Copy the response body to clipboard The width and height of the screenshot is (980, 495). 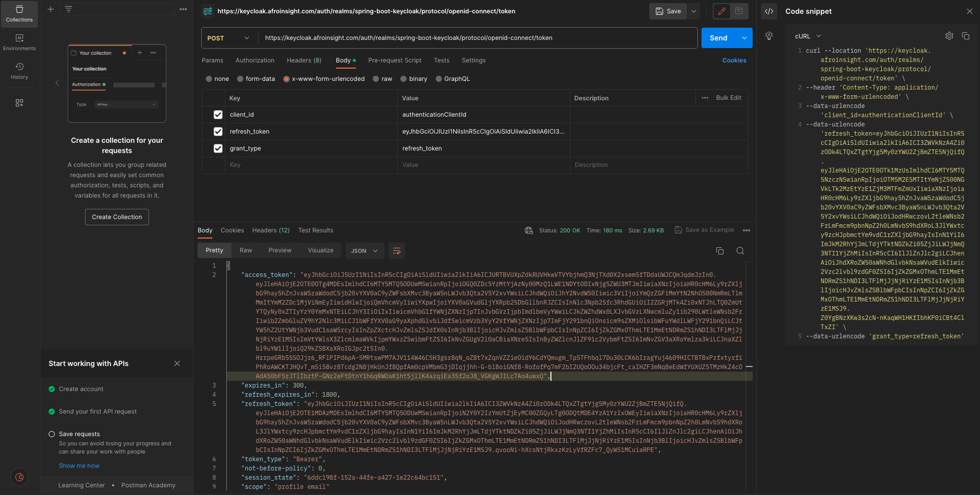(x=720, y=251)
